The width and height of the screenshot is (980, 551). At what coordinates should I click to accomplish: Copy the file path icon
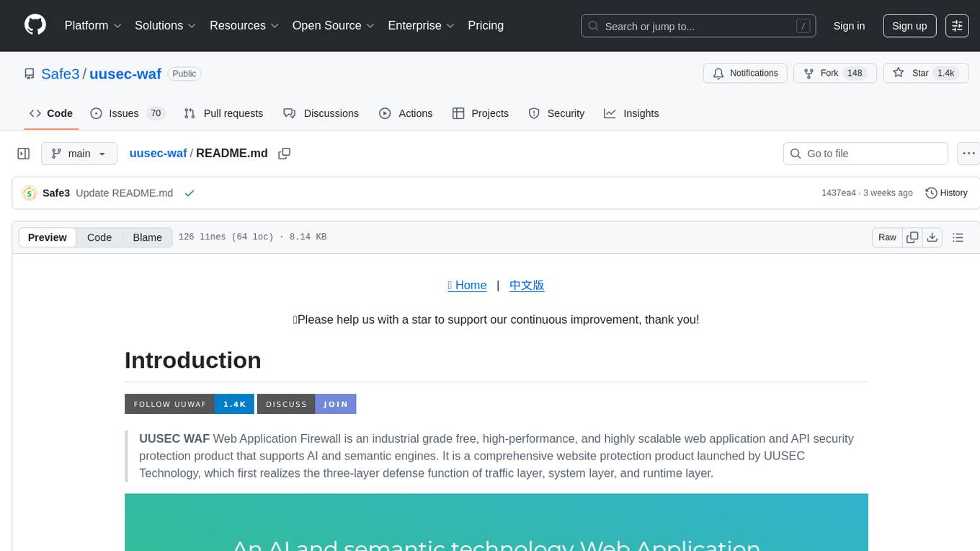285,154
